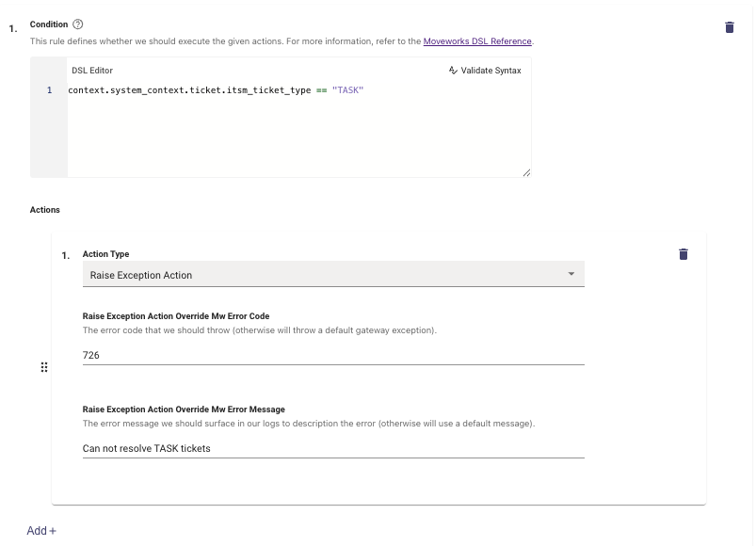Click line number 1 in the editor gutter
The width and height of the screenshot is (756, 546).
tap(49, 90)
